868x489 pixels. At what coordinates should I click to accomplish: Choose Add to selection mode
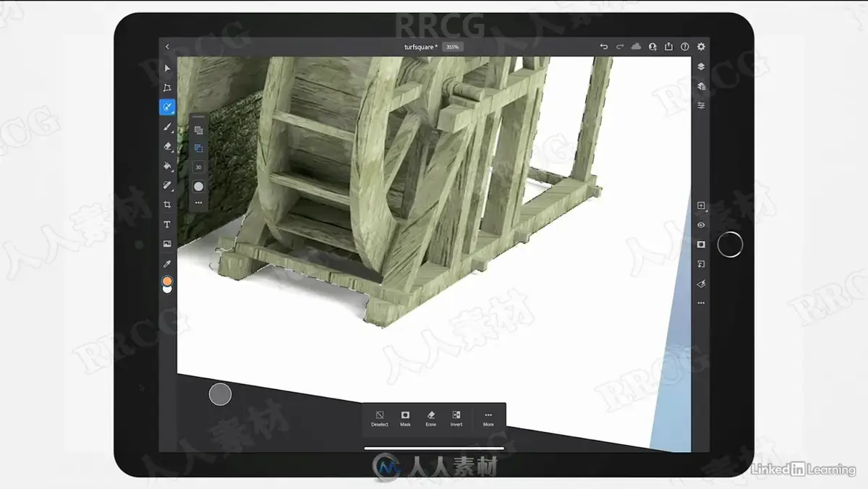pyautogui.click(x=199, y=130)
